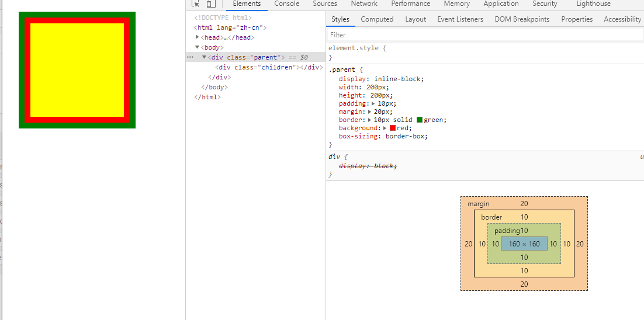The height and width of the screenshot is (320, 644).
Task: Select the Styles sub-tab
Action: [x=341, y=19]
